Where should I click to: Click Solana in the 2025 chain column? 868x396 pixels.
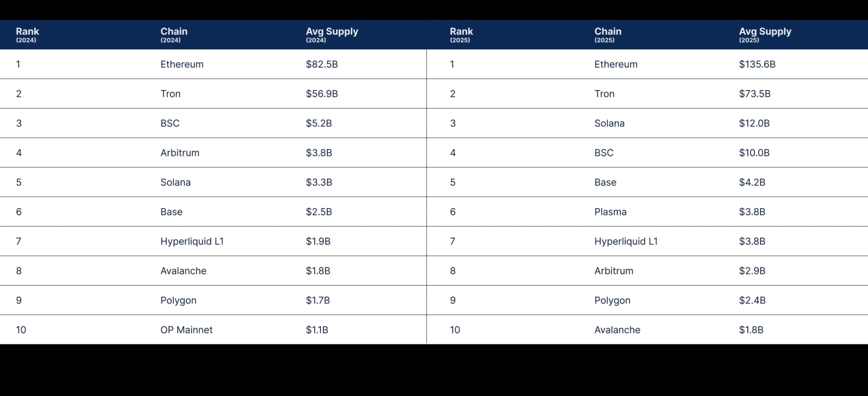click(609, 123)
